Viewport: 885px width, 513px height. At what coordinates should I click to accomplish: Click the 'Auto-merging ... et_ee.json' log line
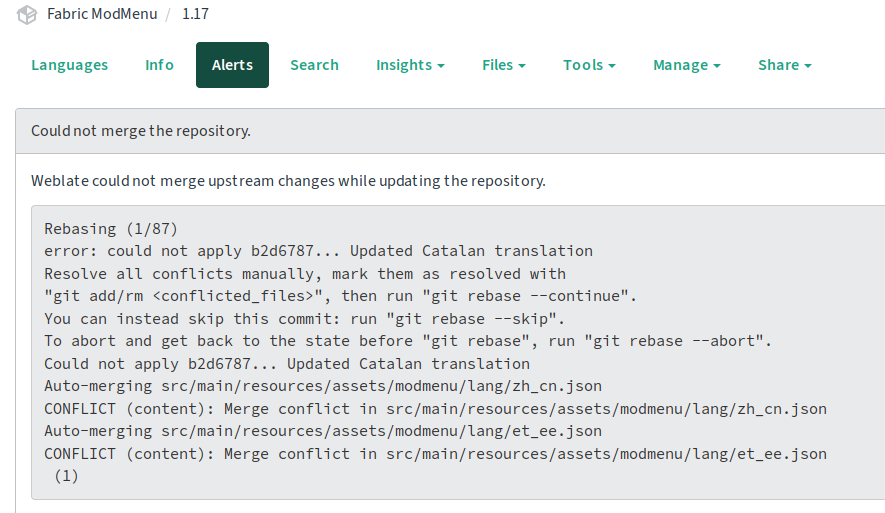pyautogui.click(x=323, y=431)
